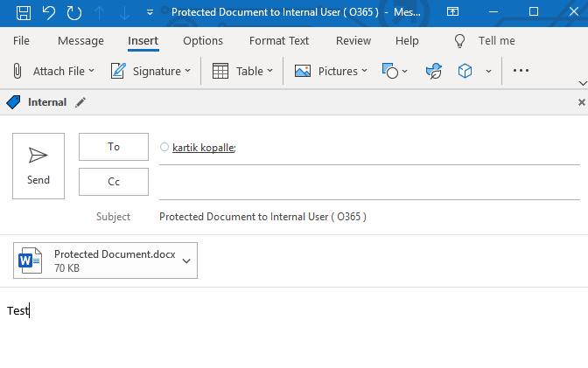Save the message with floppy disk icon
The width and height of the screenshot is (588, 368).
tap(24, 13)
